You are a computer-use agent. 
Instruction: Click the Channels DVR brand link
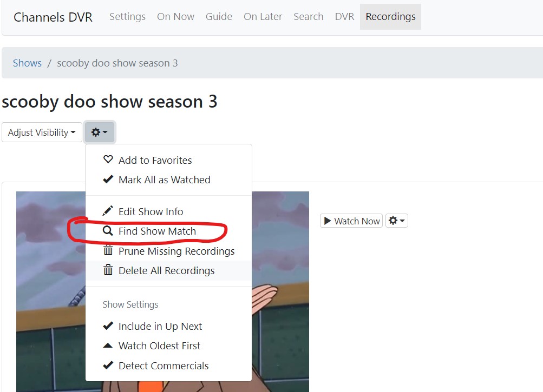coord(53,17)
